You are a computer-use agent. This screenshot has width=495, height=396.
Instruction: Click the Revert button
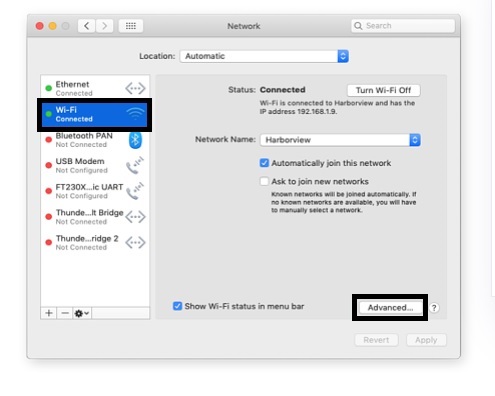pyautogui.click(x=376, y=340)
